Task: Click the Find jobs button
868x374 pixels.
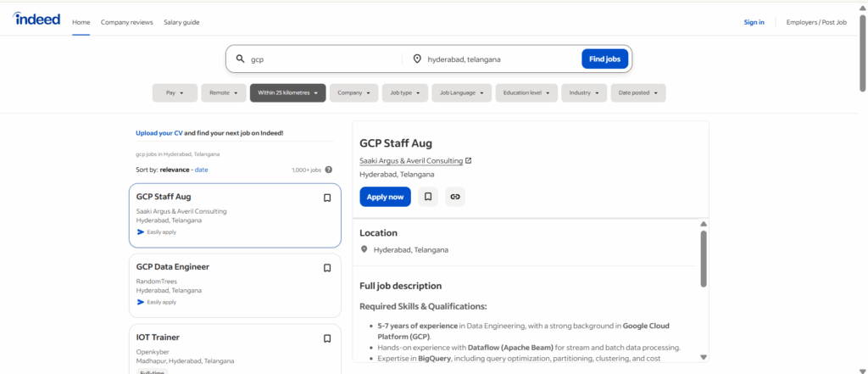Action: (x=604, y=59)
